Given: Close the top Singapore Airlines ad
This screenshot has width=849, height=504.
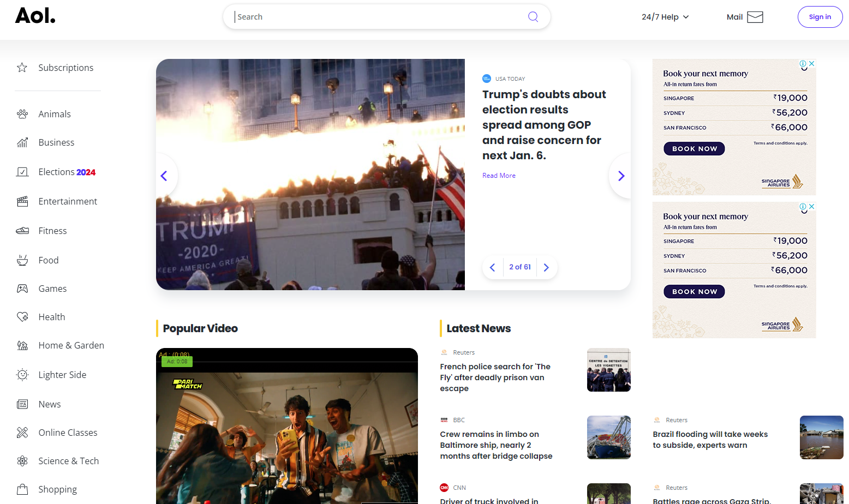Looking at the screenshot, I should [x=811, y=63].
